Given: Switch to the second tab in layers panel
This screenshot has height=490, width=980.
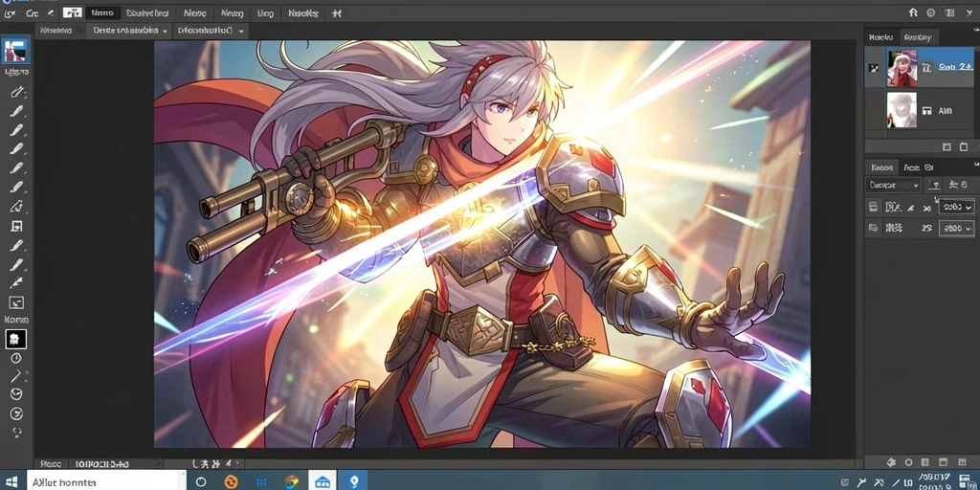Looking at the screenshot, I should (918, 37).
